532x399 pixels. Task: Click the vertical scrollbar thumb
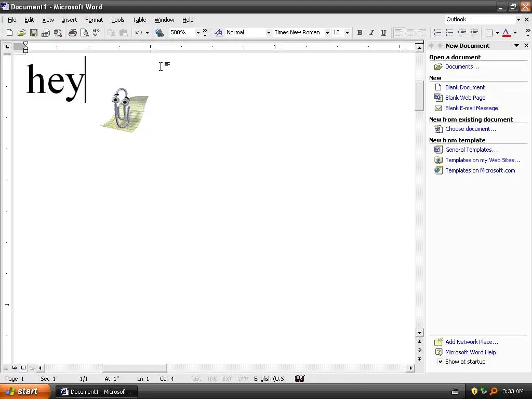(x=419, y=96)
